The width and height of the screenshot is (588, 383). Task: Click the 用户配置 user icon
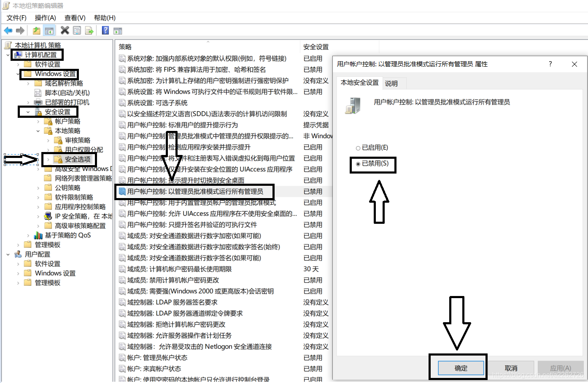[x=18, y=254]
